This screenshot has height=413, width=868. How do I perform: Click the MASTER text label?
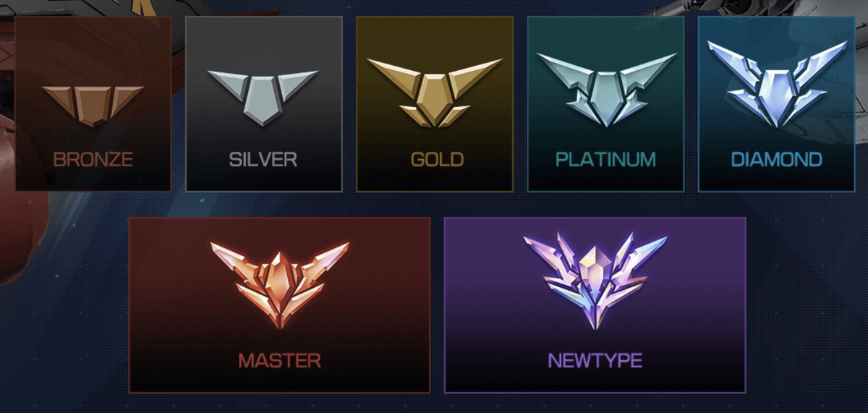(x=279, y=360)
